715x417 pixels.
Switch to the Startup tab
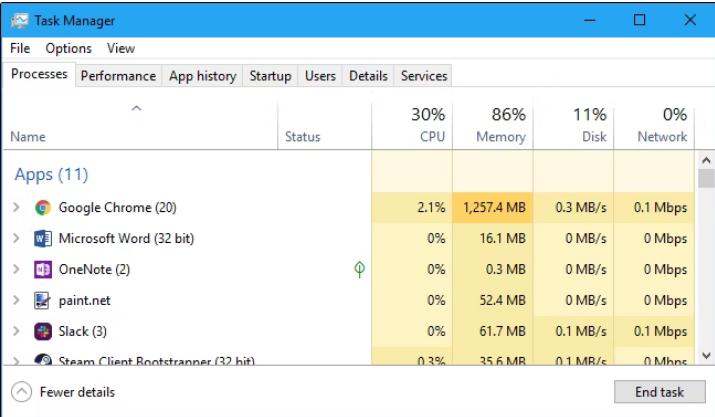(270, 76)
